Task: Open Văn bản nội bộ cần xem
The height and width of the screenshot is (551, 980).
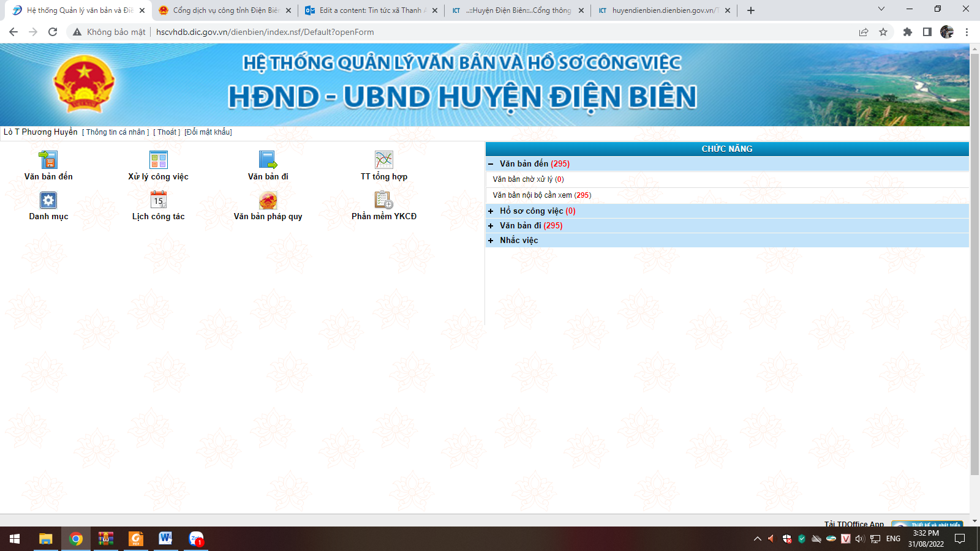Action: (541, 195)
